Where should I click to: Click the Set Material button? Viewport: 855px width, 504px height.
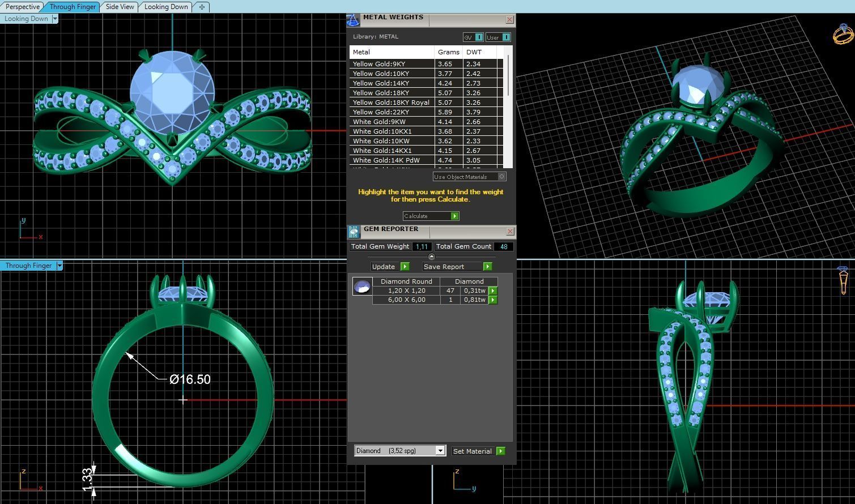(478, 451)
